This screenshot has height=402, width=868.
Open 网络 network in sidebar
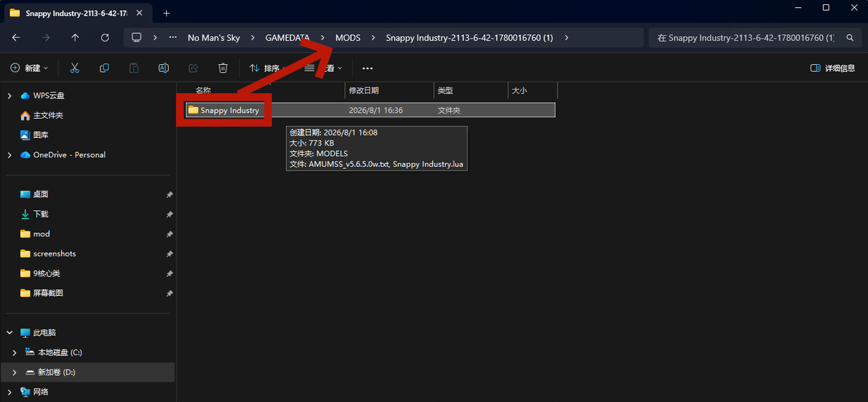click(34, 392)
